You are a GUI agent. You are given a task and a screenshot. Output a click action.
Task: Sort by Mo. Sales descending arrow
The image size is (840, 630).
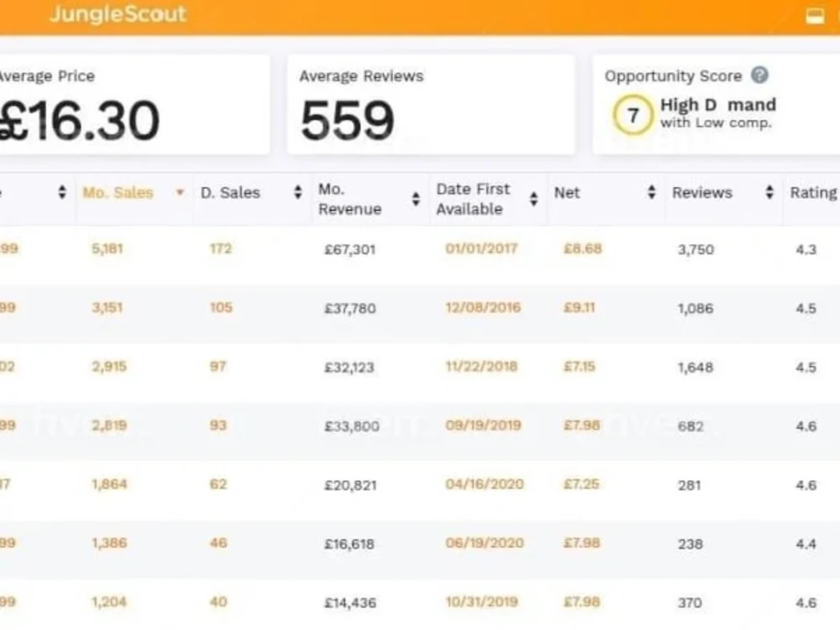(x=180, y=192)
